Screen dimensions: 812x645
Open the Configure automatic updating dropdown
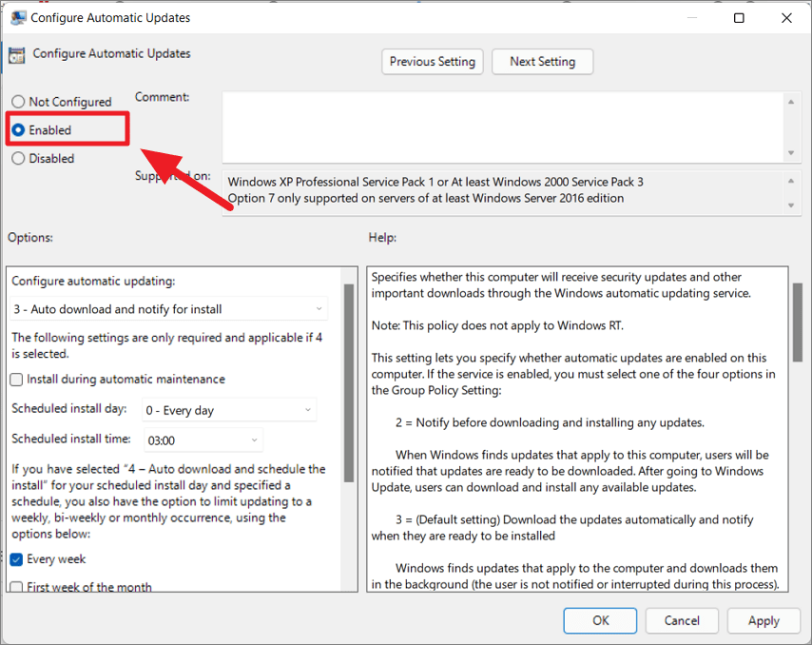coord(169,309)
